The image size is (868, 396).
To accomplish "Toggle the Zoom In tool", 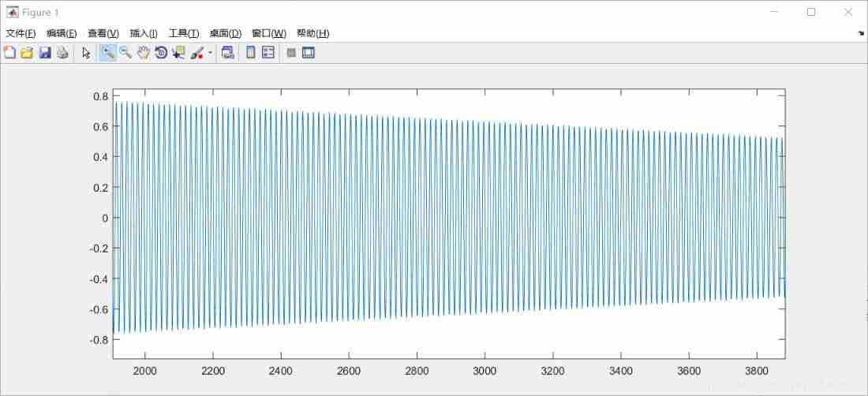I will tap(107, 53).
